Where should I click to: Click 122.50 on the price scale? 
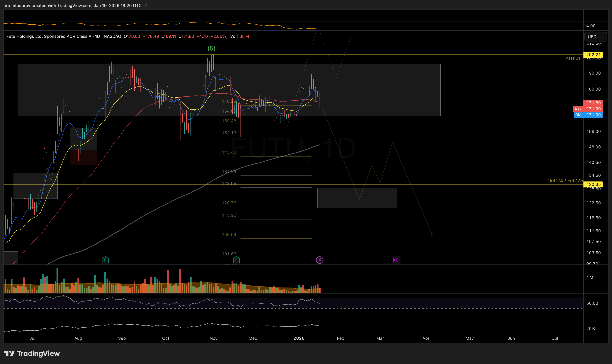[593, 203]
